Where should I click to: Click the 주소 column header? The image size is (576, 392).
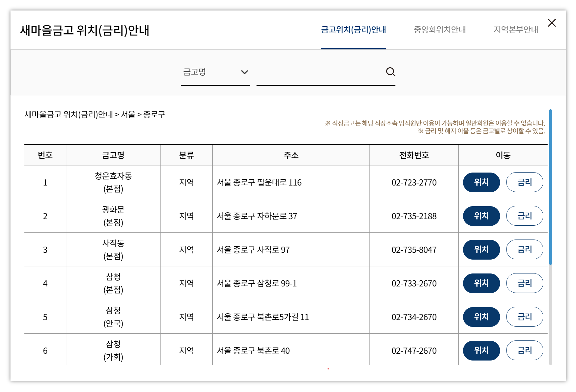point(291,155)
